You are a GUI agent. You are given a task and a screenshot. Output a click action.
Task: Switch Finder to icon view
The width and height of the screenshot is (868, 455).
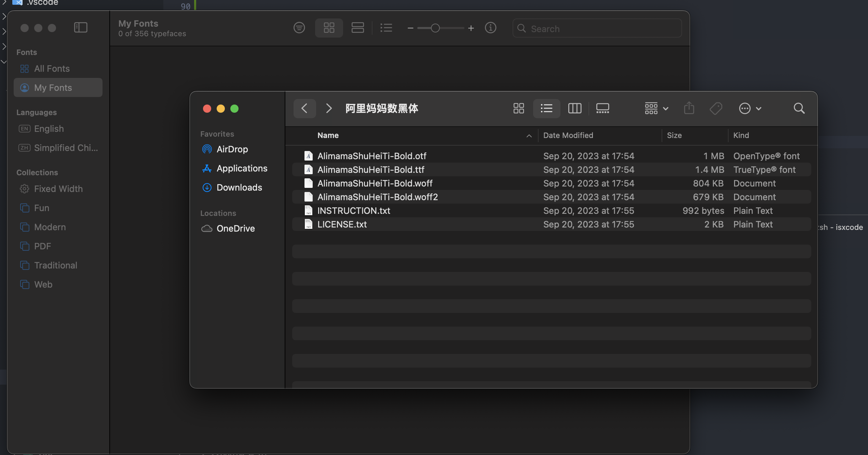(518, 109)
